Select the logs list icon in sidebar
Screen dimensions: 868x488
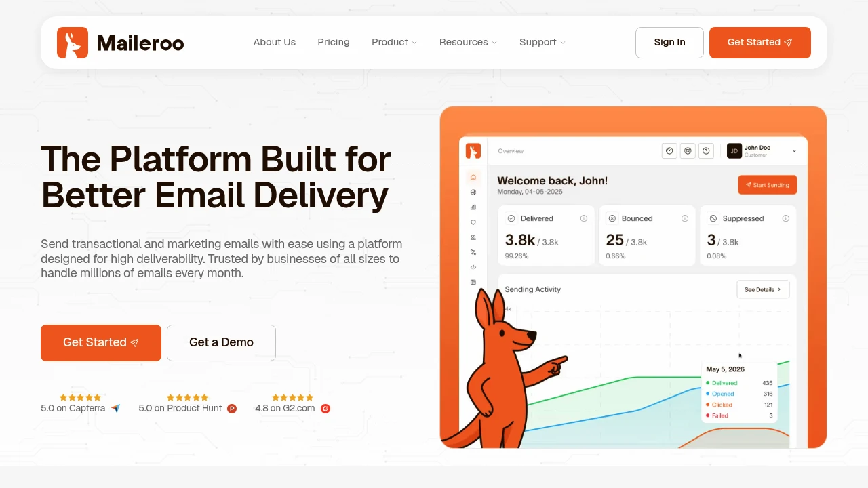coord(473,282)
